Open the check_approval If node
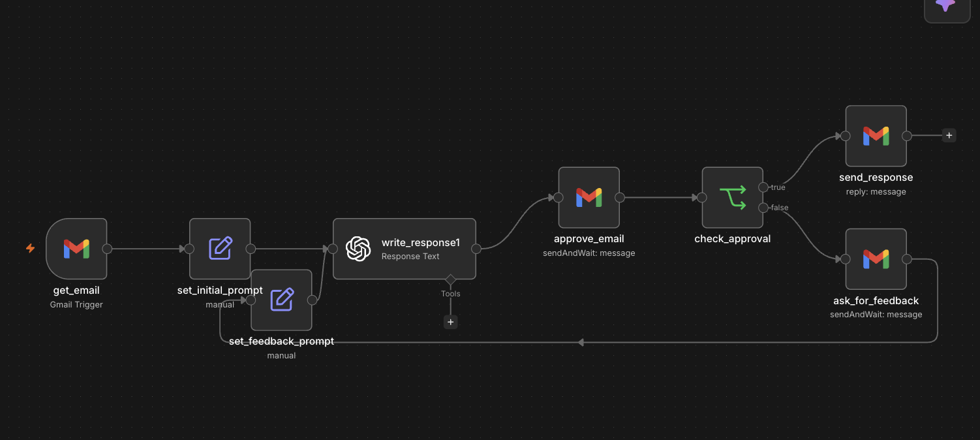 [733, 197]
